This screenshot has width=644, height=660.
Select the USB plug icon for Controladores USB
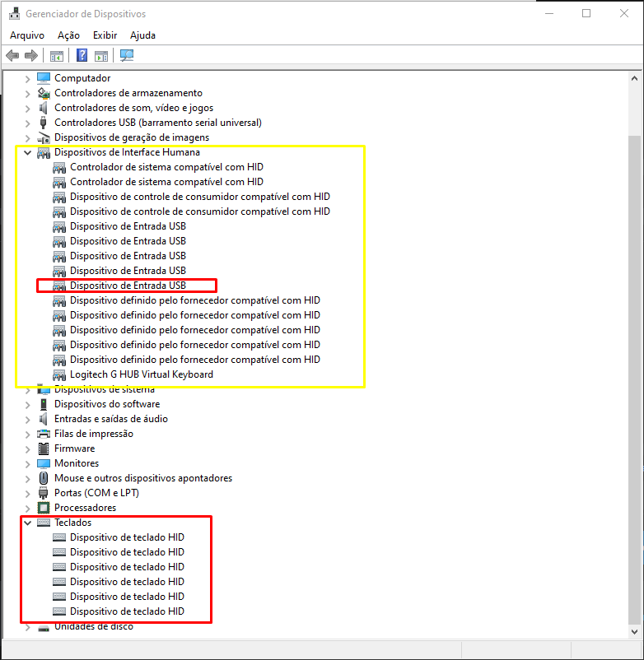[43, 123]
